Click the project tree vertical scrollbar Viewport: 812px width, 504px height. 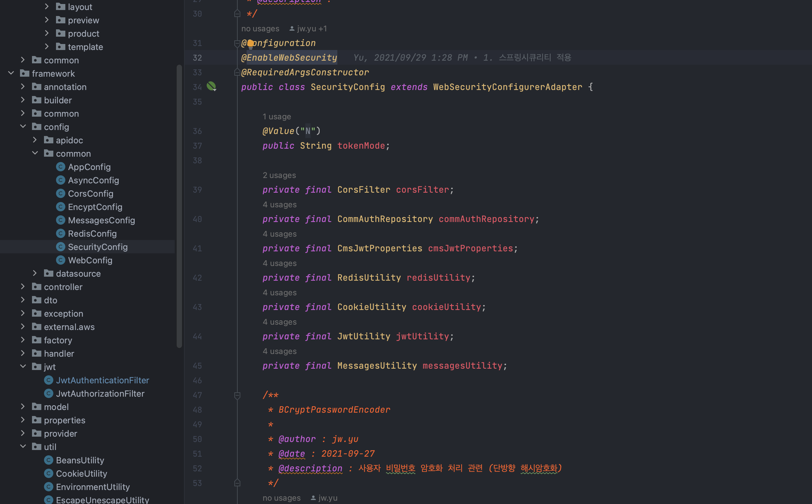[x=179, y=207]
